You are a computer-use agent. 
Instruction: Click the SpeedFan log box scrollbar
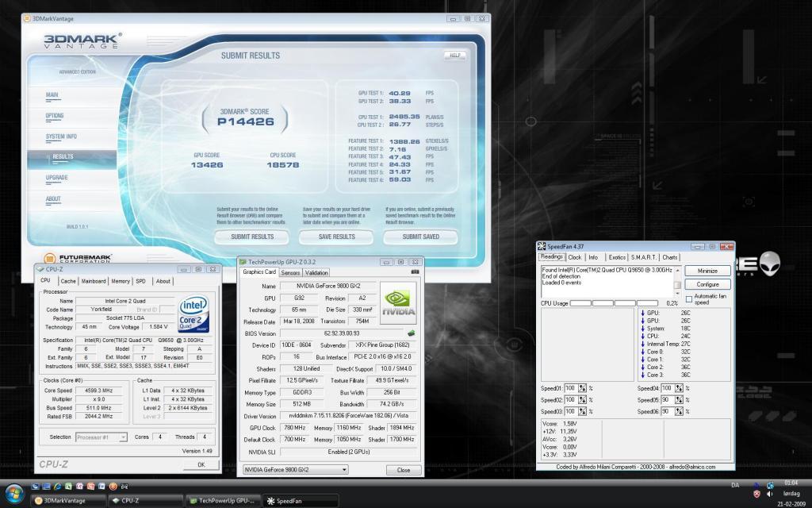click(x=677, y=282)
